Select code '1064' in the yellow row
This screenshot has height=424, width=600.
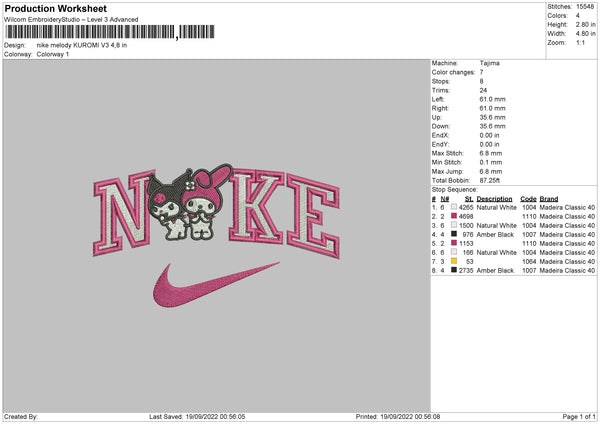click(529, 261)
